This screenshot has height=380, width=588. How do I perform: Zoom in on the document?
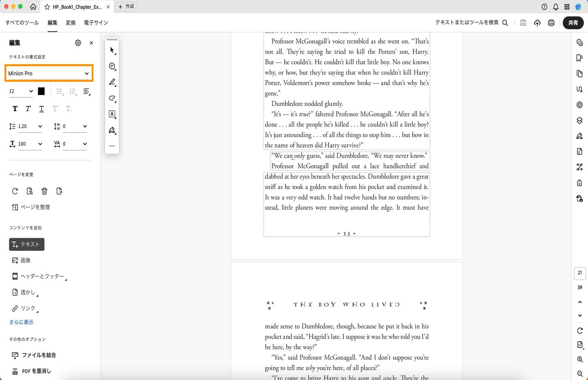[x=580, y=360]
